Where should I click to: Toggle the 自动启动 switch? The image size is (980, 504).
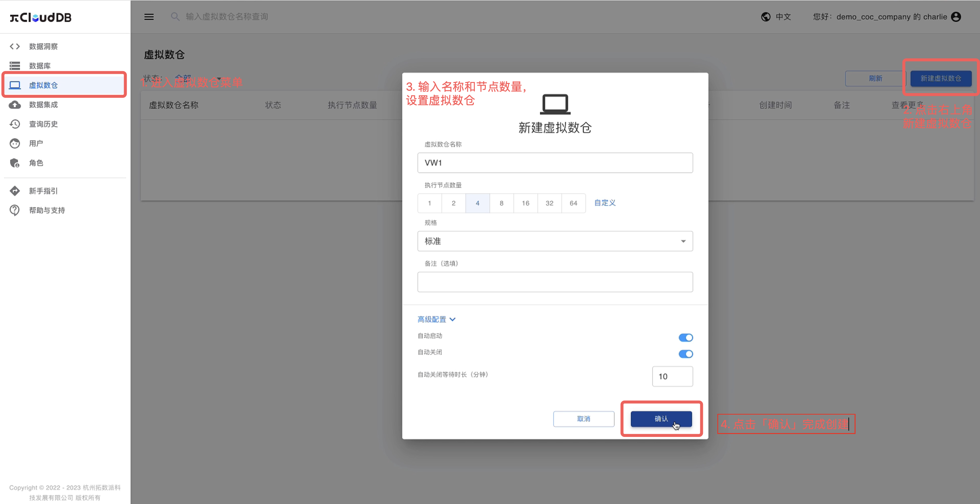(685, 338)
